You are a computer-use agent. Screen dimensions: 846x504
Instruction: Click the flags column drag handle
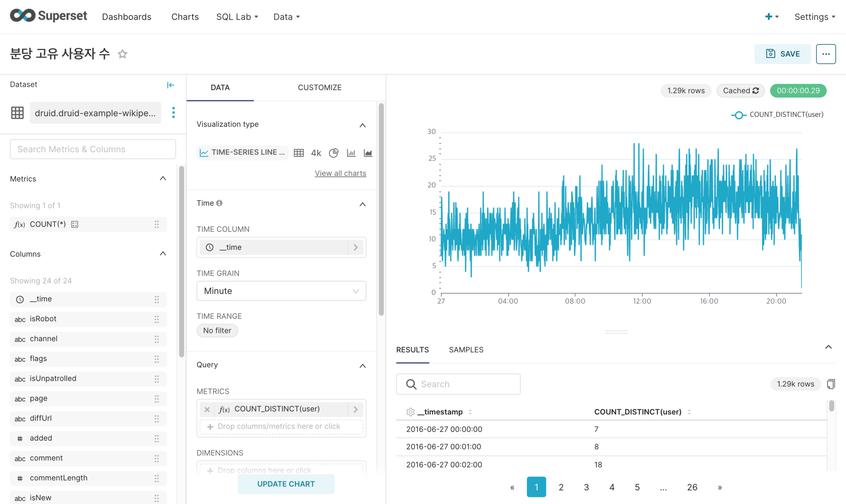click(157, 359)
